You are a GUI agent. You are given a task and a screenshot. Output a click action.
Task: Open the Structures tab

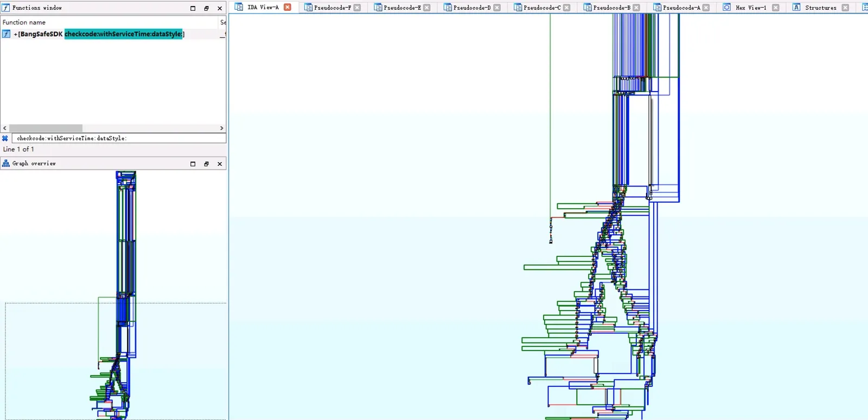click(x=821, y=8)
